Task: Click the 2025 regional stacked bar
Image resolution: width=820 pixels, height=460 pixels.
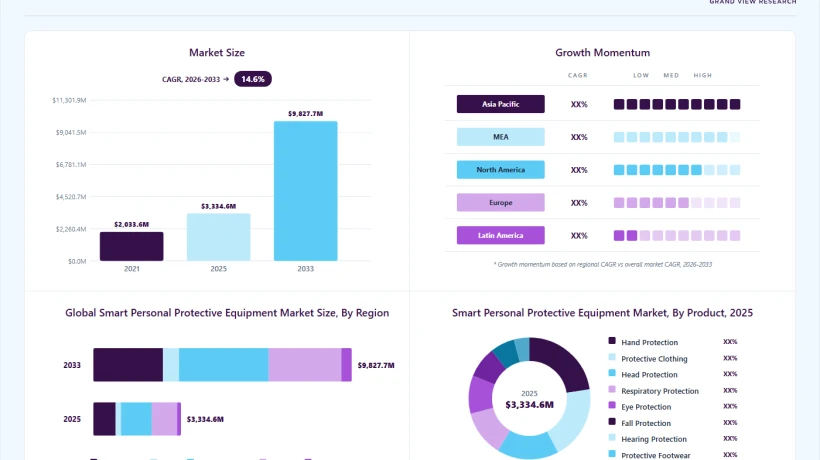Action: click(x=137, y=419)
